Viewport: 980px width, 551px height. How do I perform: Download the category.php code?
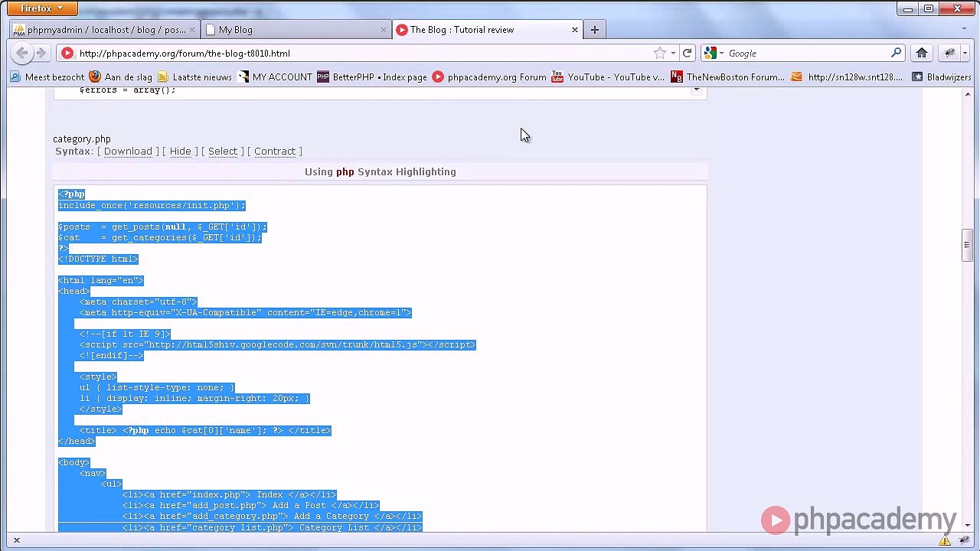[128, 152]
